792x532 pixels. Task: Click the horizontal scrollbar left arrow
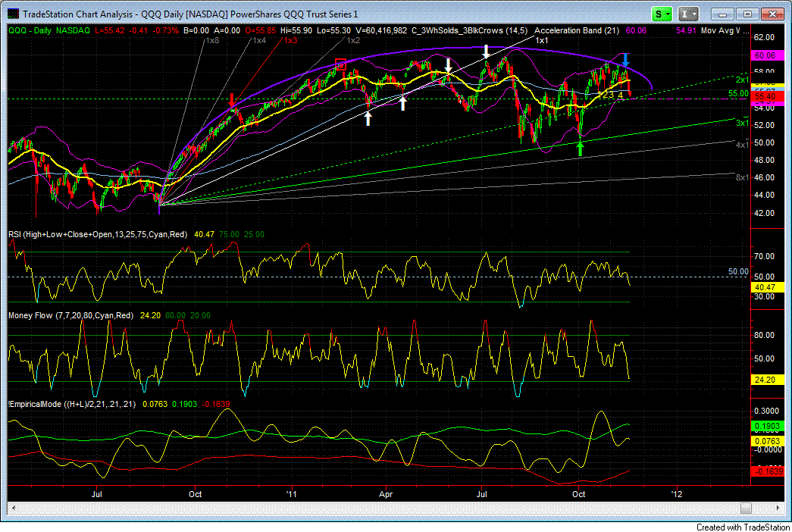[13, 508]
